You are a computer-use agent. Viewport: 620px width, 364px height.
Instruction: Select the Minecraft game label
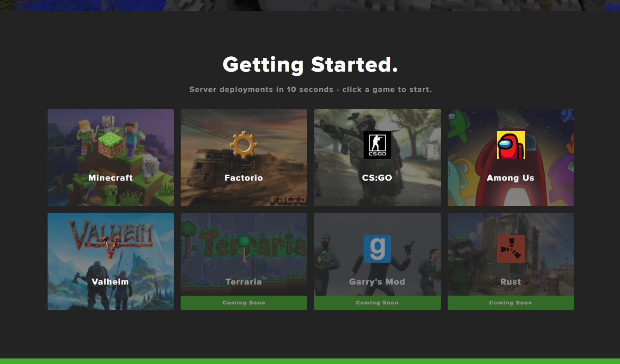(x=110, y=178)
